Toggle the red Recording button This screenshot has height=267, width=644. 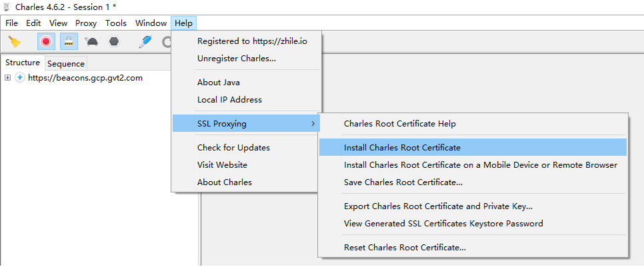[46, 41]
